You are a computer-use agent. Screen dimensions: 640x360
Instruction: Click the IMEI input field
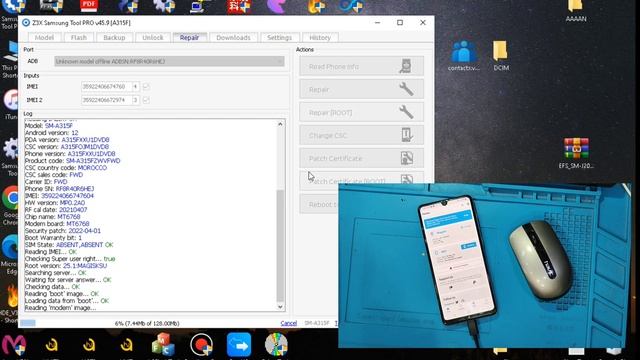pos(106,87)
